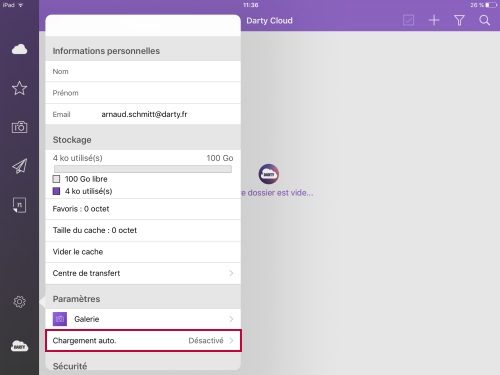Tap the email arnaud.schmitt@darty.fr
Image resolution: width=500 pixels, height=375 pixels.
144,114
